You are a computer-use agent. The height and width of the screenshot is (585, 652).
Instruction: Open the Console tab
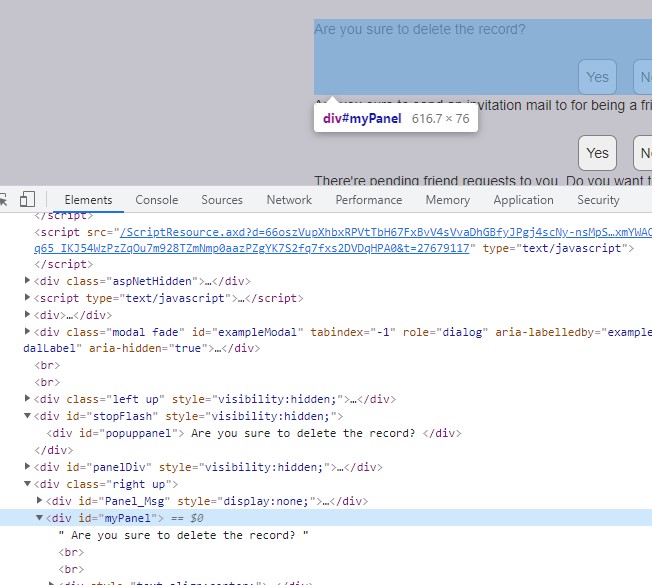tap(157, 200)
